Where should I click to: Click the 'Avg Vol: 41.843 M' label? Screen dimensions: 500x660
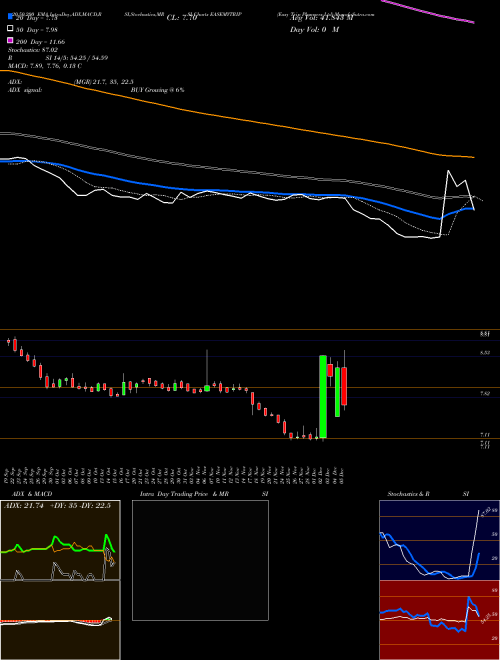[321, 18]
